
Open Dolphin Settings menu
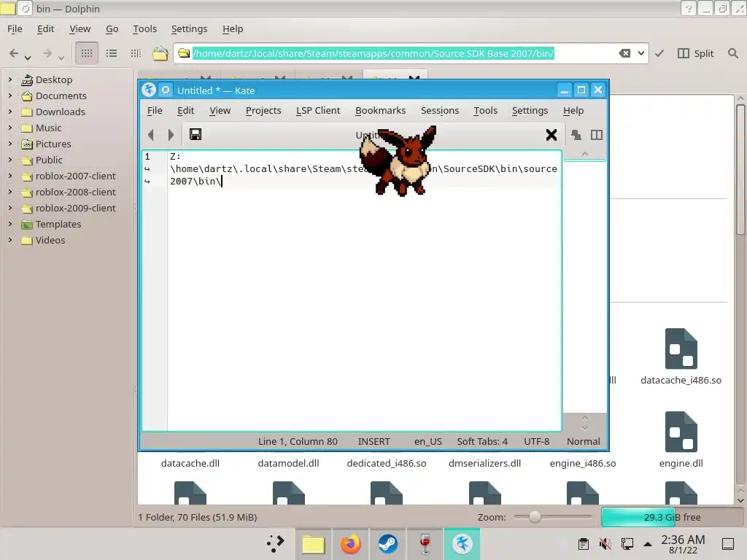[x=189, y=29]
